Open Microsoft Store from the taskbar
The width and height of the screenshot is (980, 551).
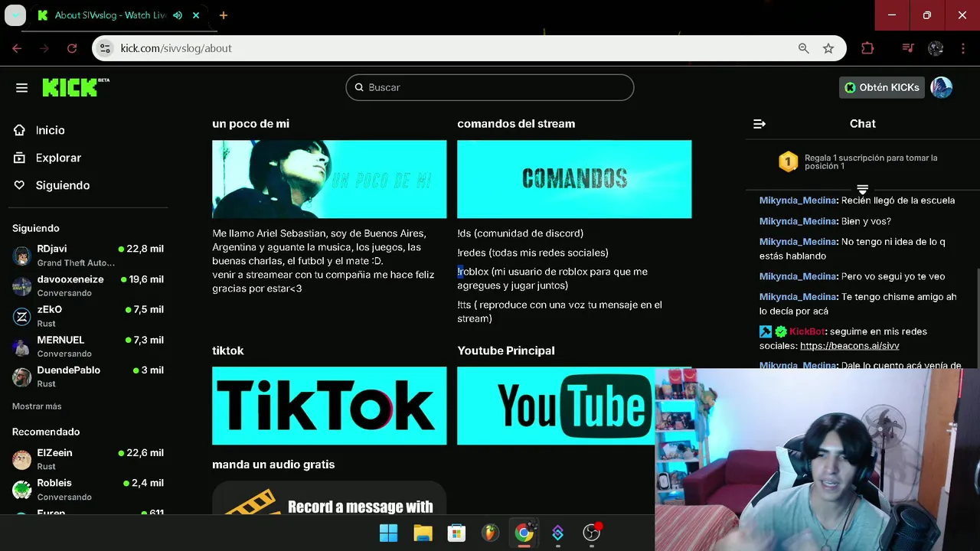[456, 533]
